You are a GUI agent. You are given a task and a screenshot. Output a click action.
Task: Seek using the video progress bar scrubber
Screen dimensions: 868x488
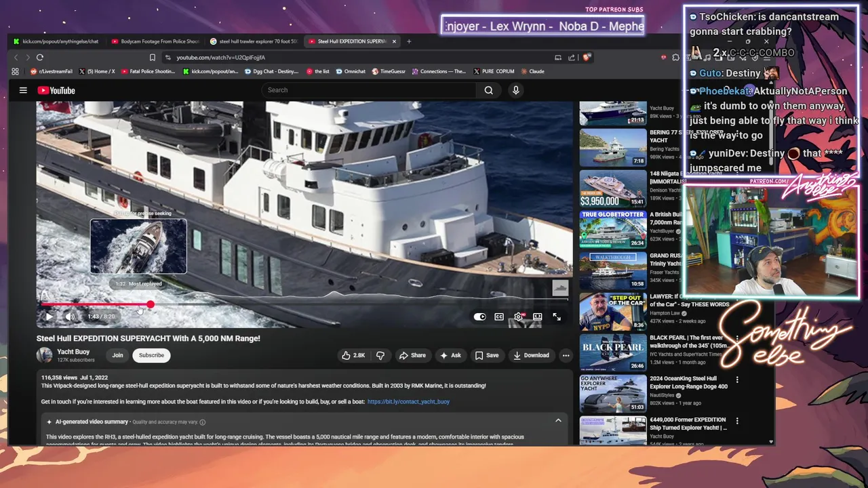click(x=150, y=305)
